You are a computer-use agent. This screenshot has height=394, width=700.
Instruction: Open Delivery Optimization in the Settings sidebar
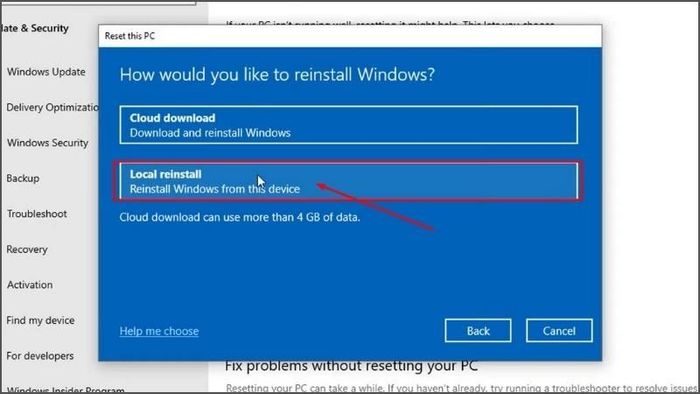[x=52, y=108]
